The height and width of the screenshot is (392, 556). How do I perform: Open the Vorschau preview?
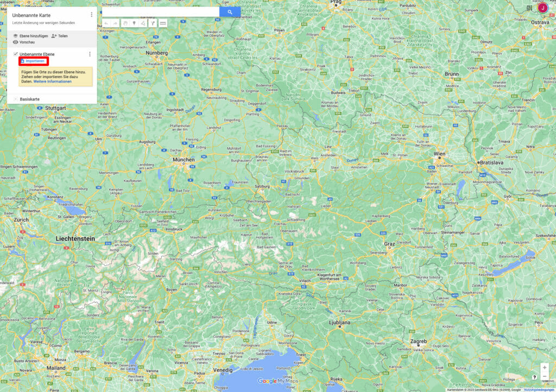click(x=23, y=42)
